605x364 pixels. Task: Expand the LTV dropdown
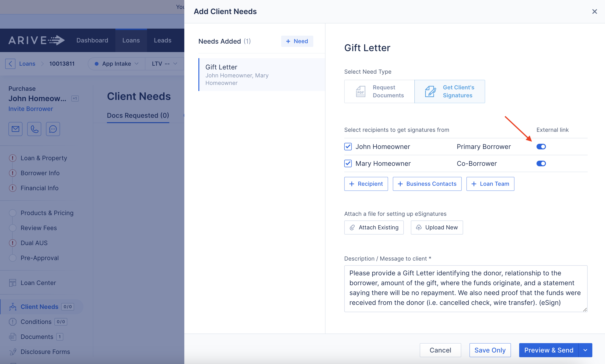[x=164, y=64]
